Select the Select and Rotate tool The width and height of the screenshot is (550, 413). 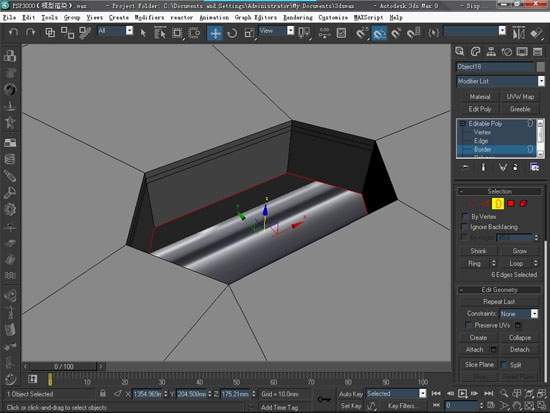(x=232, y=33)
